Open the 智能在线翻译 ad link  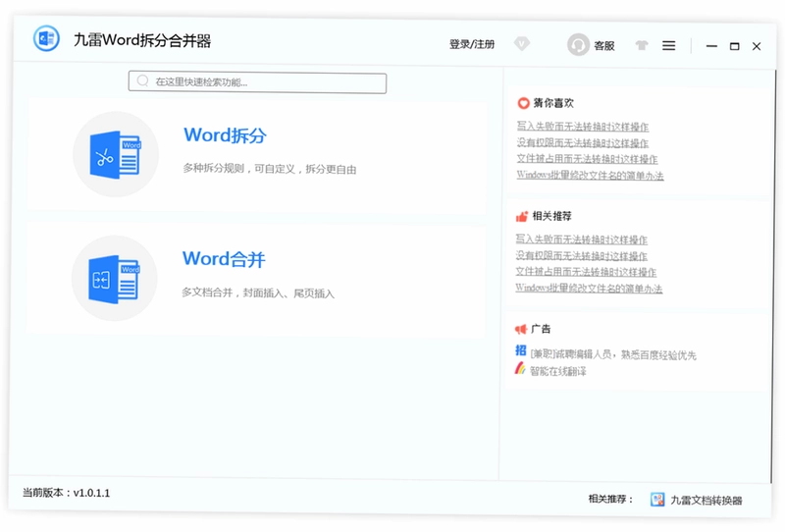click(x=558, y=371)
